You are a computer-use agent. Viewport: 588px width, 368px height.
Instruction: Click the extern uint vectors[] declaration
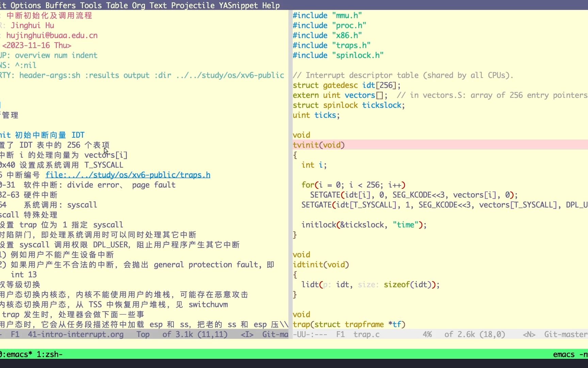(x=340, y=95)
